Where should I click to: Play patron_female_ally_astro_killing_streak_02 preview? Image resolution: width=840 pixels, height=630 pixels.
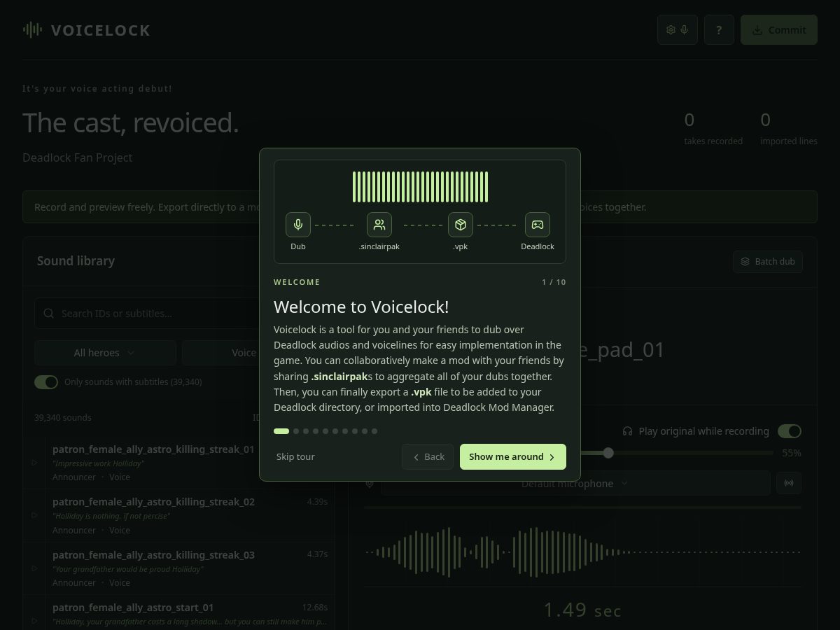(34, 515)
